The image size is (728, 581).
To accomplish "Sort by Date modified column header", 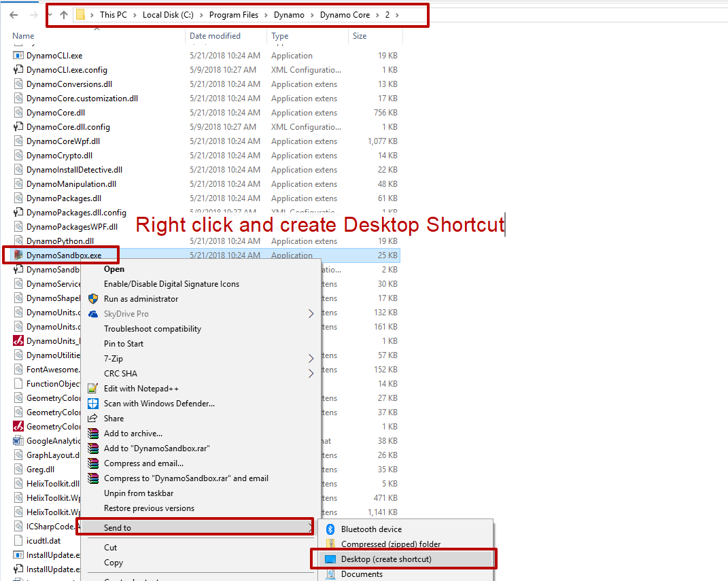I will (215, 36).
